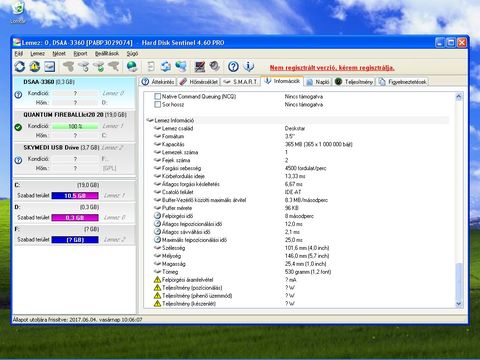Click the Forgási sebesség row

[x=298, y=168]
